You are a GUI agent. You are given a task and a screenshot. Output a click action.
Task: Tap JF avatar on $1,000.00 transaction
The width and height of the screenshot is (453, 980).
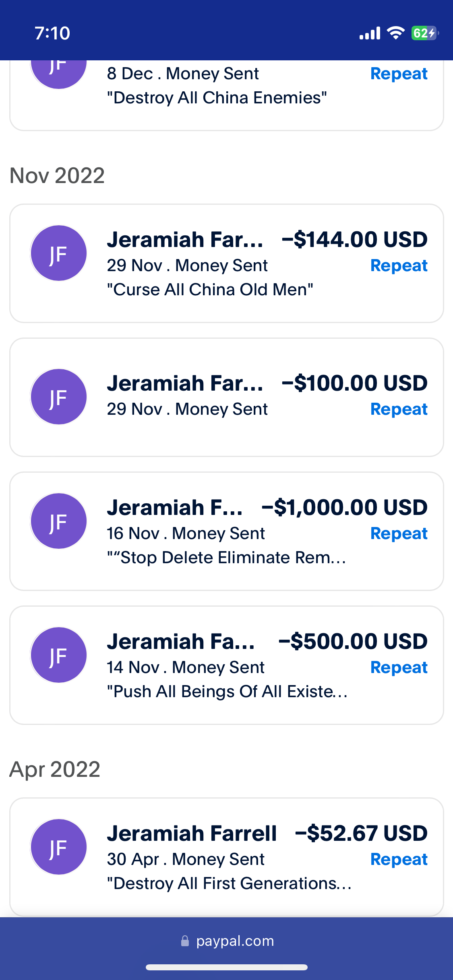pyautogui.click(x=59, y=521)
